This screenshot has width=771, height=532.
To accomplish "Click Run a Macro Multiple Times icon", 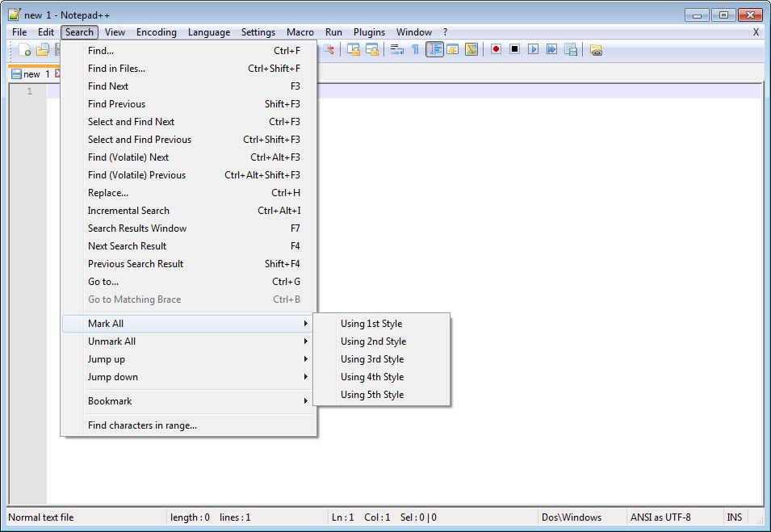I will click(x=551, y=49).
